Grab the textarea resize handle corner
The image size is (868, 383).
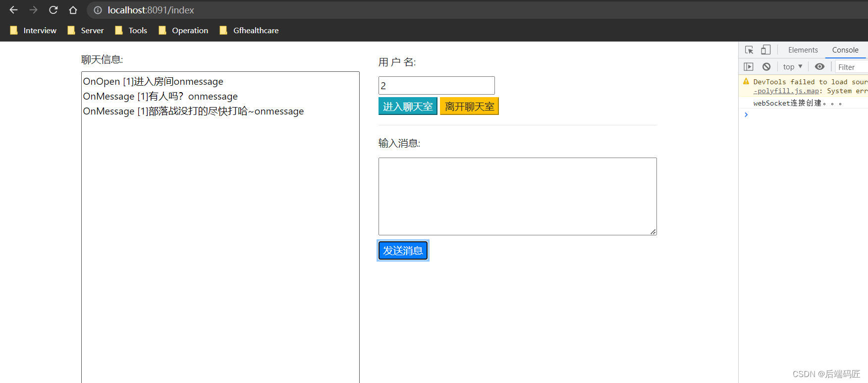click(x=653, y=231)
